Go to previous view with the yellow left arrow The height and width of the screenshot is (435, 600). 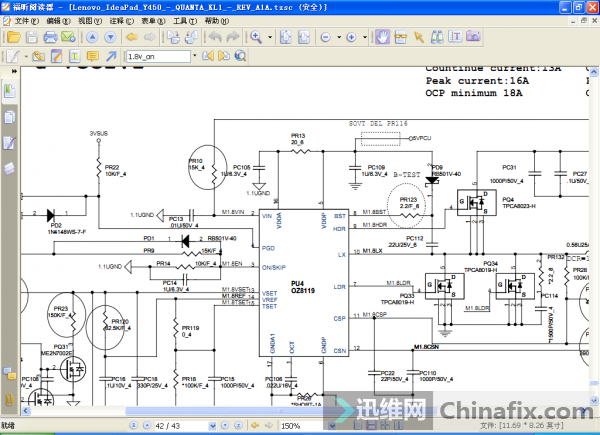[132, 37]
